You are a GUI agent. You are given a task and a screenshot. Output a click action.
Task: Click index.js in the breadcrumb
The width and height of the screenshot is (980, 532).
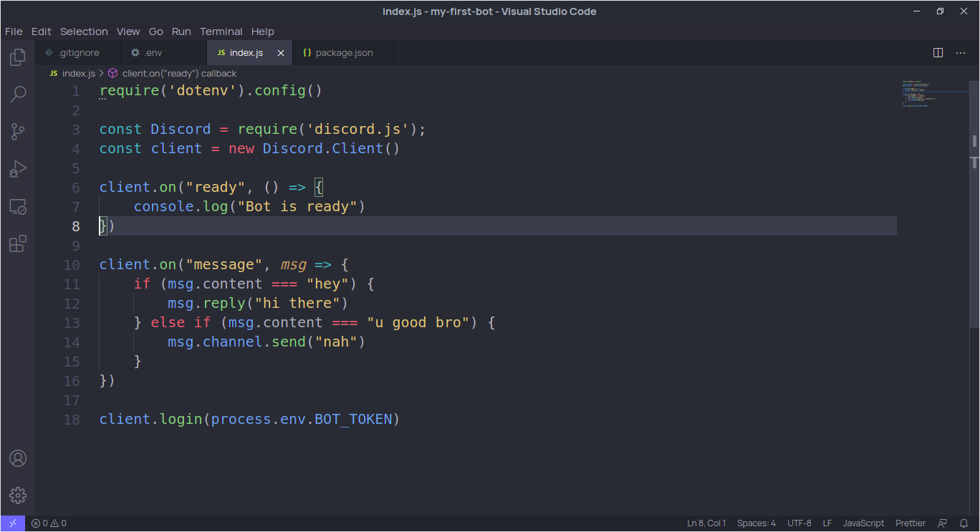point(78,74)
